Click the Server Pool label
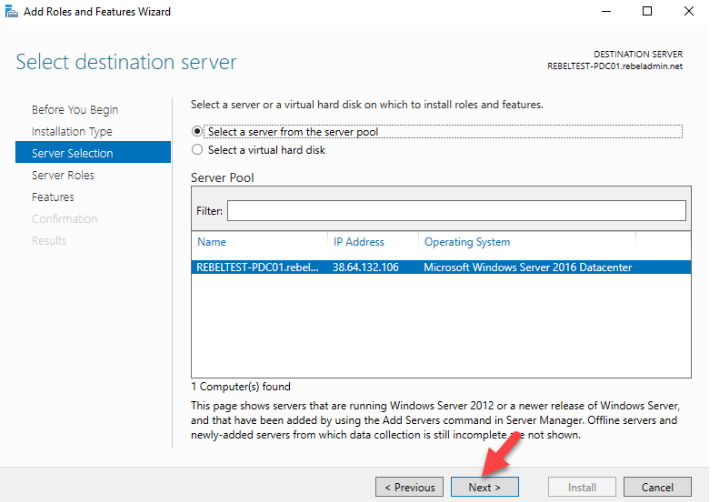Screen dimensions: 715x502 pyautogui.click(x=223, y=178)
